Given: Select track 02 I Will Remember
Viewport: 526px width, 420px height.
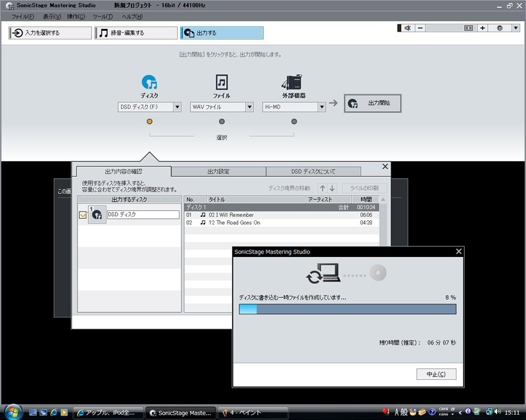Looking at the screenshot, I should (x=230, y=215).
